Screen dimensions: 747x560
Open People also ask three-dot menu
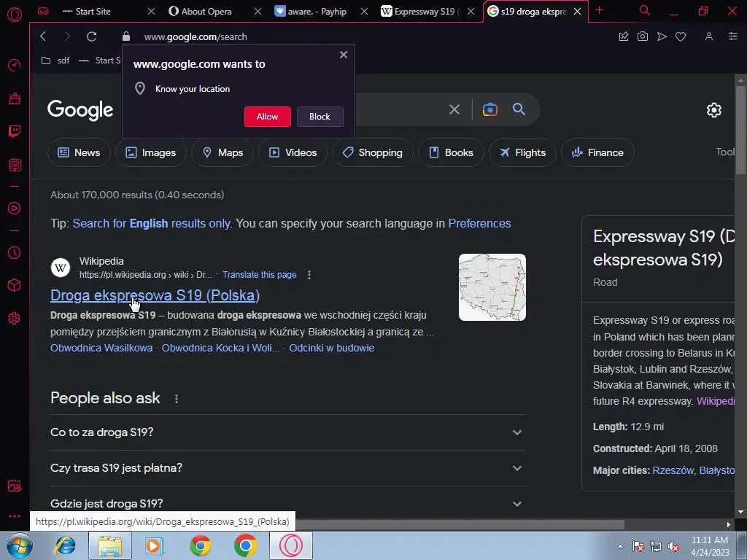click(177, 399)
